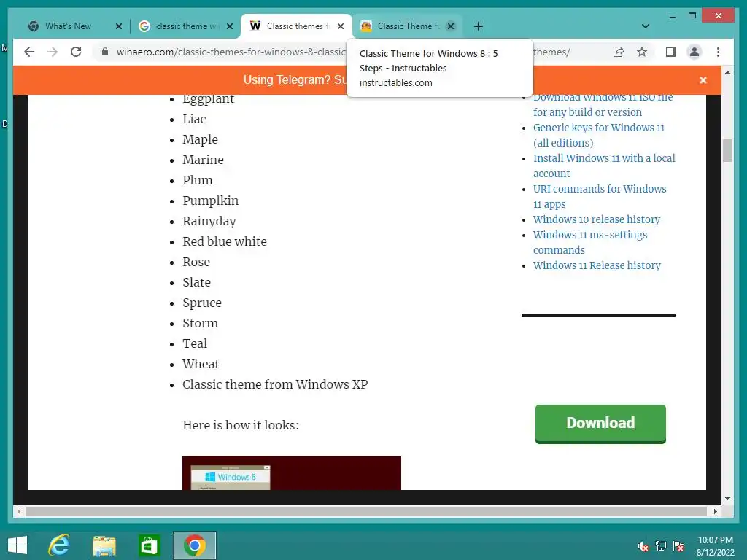Open File Explorer from taskbar
Screen dimensions: 747x560
(104, 545)
